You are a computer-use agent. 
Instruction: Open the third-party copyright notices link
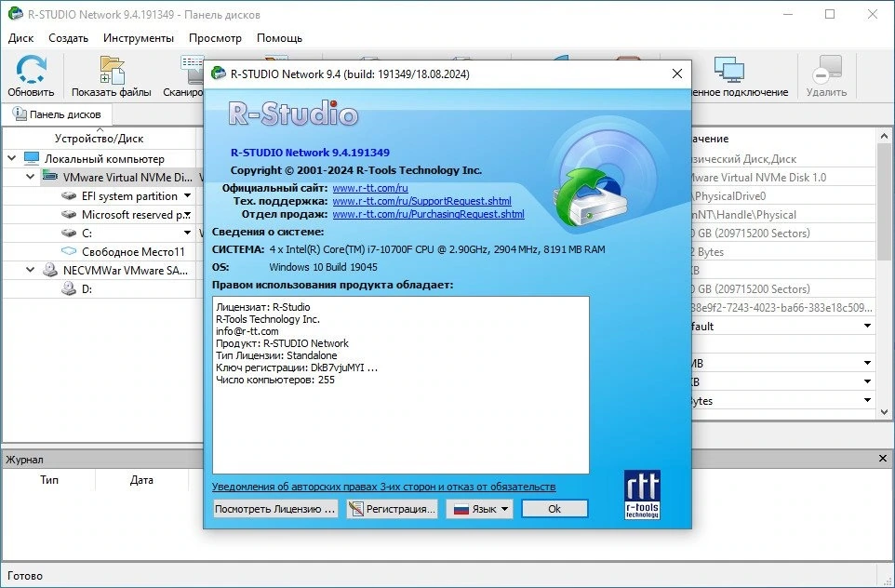pyautogui.click(x=383, y=487)
